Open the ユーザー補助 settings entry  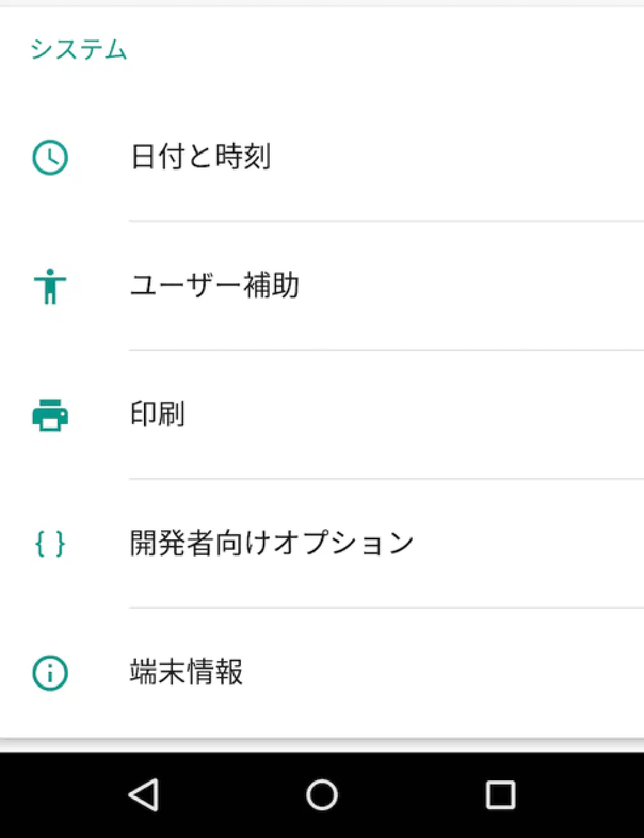point(214,286)
